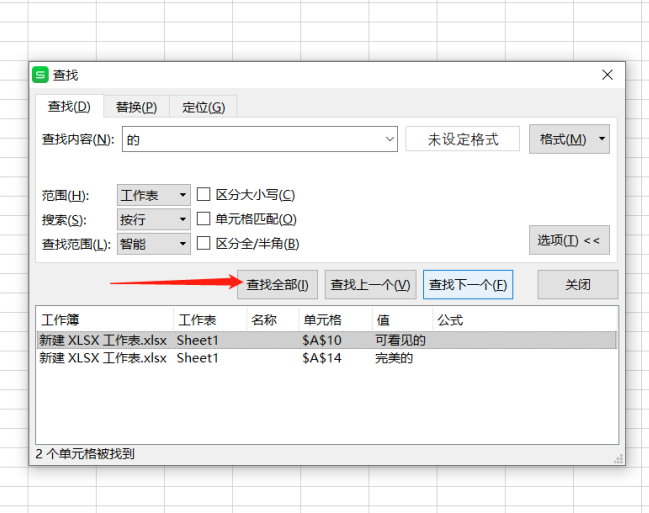This screenshot has width=649, height=513.
Task: Open the 定位(G) tab
Action: click(204, 108)
